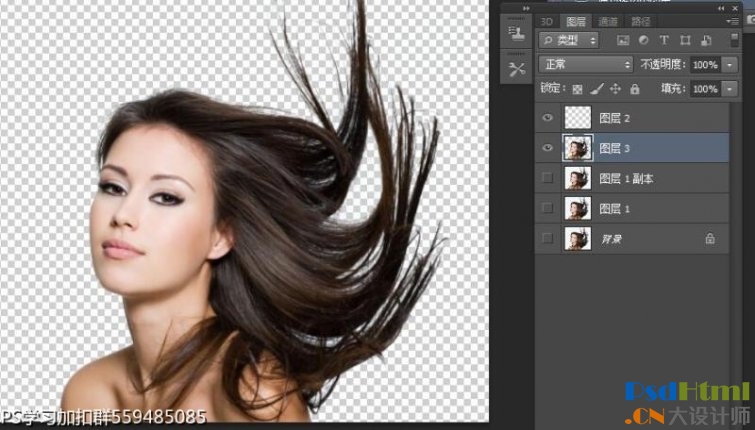The image size is (755, 430).
Task: Filter layers by shape icon
Action: tap(685, 40)
